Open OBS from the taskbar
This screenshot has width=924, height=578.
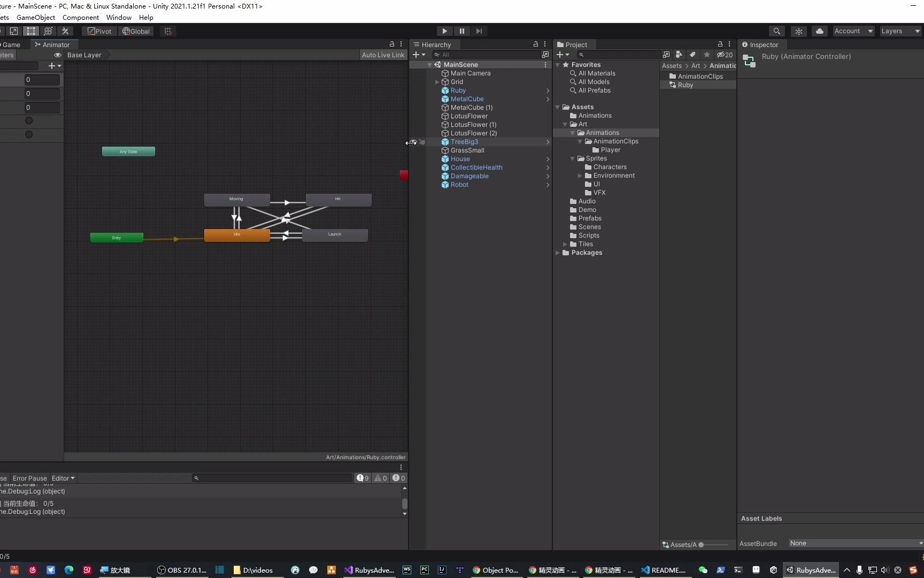pos(181,570)
